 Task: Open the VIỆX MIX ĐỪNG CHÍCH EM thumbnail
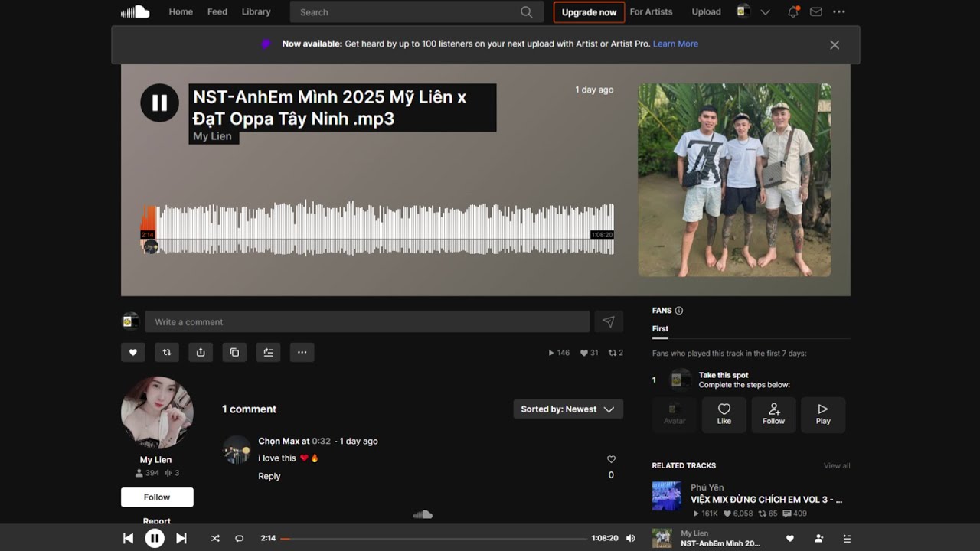tap(667, 496)
